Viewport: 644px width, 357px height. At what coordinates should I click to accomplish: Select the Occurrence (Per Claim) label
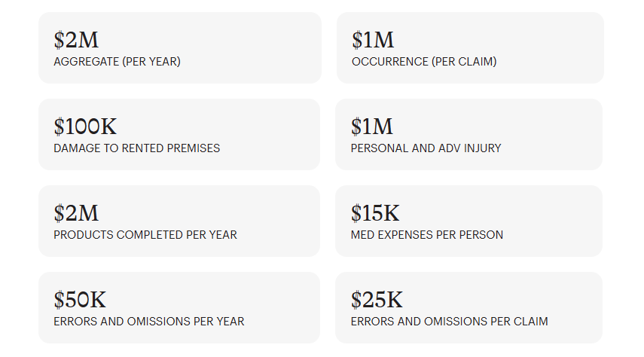pyautogui.click(x=424, y=62)
